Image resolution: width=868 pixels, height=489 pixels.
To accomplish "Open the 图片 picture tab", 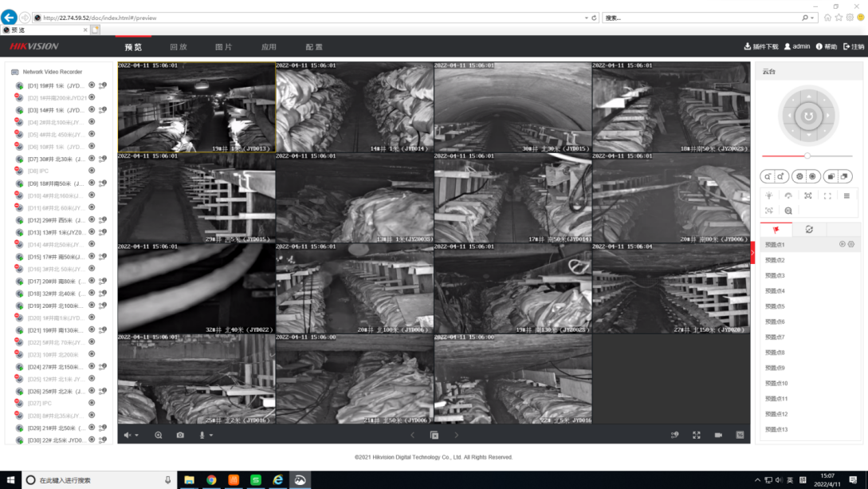I will coord(224,47).
